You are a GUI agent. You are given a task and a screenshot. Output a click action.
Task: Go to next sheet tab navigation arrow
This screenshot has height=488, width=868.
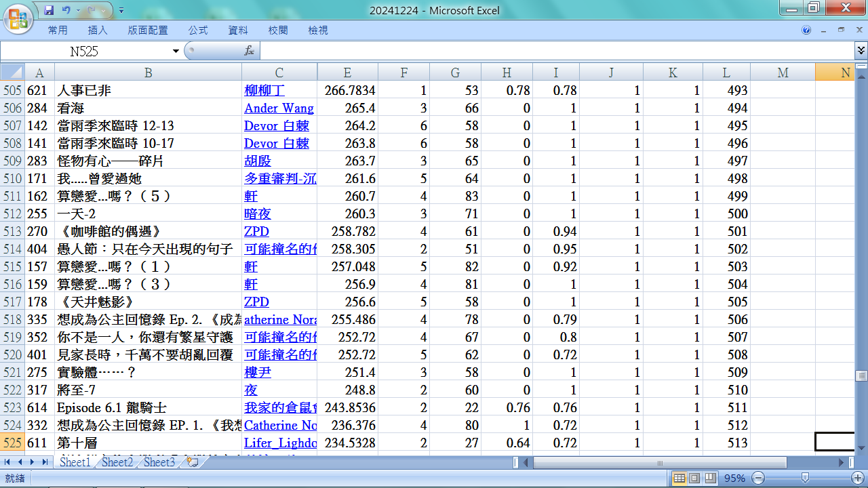click(33, 462)
